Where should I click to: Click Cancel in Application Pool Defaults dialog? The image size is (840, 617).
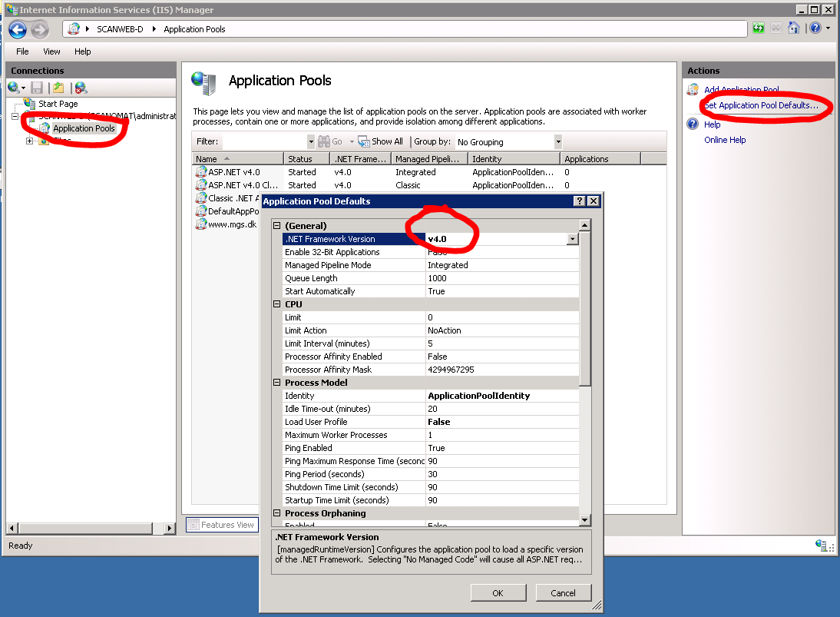(563, 592)
